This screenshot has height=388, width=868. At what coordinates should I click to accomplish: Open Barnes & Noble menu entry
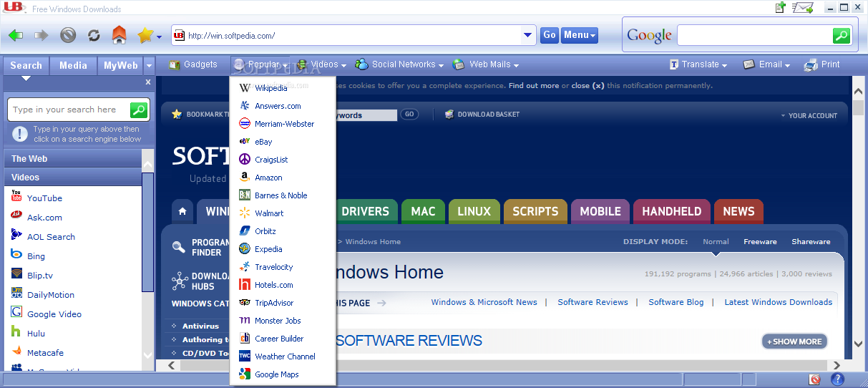[x=283, y=195]
